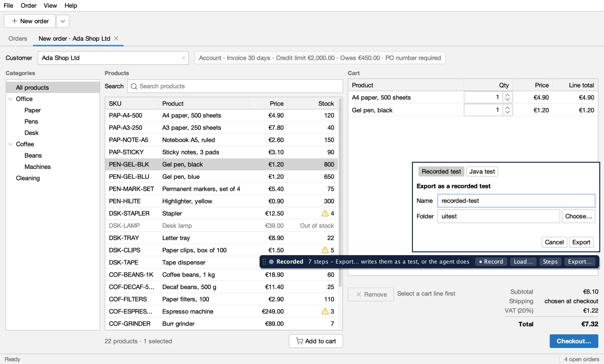The width and height of the screenshot is (604, 364).
Task: Select the Burr grinder product row
Action: click(221, 324)
